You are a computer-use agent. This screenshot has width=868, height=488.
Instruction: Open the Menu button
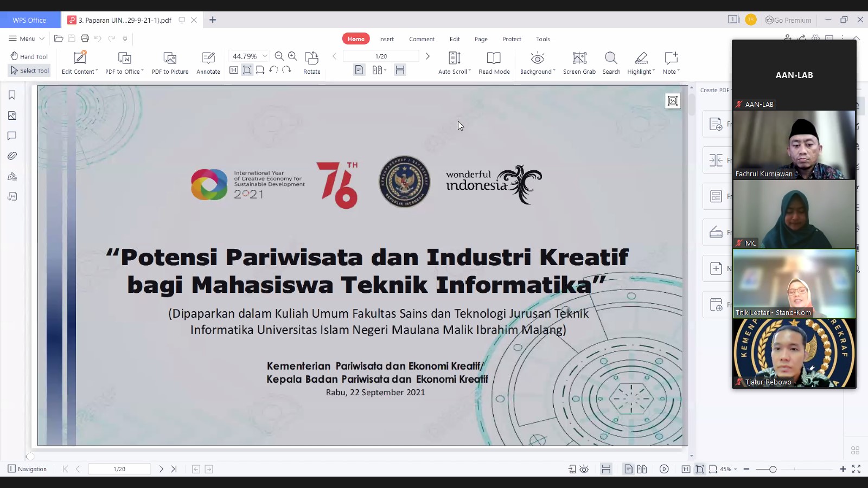click(27, 38)
